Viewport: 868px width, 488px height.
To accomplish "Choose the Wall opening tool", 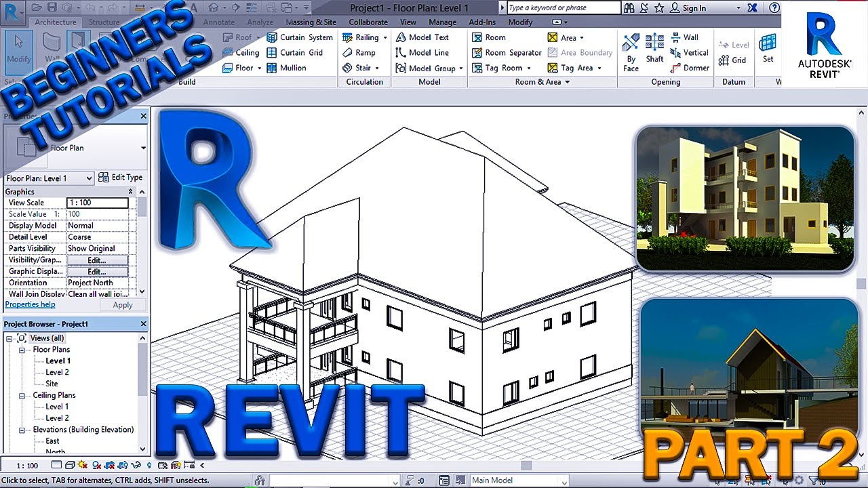I will tap(684, 38).
